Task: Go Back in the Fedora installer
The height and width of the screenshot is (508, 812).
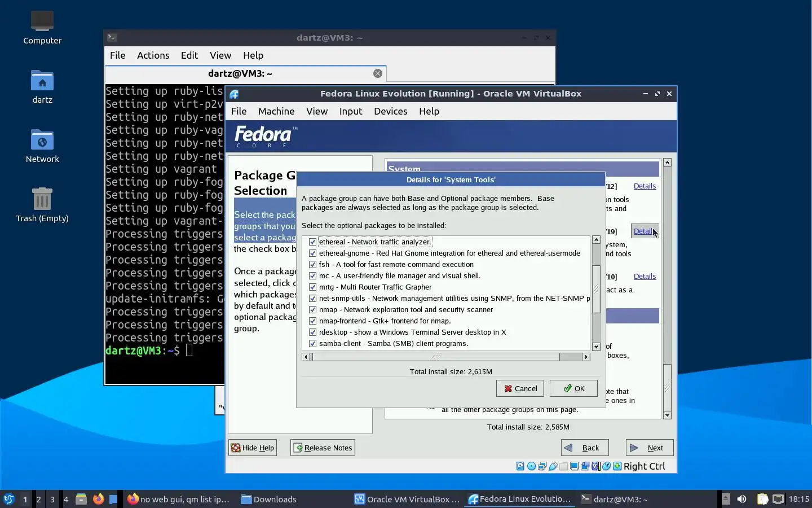Action: (x=585, y=448)
